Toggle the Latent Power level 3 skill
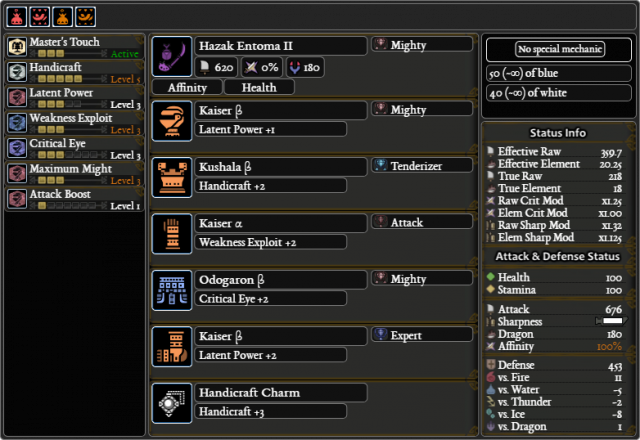The width and height of the screenshot is (640, 440). point(74,98)
